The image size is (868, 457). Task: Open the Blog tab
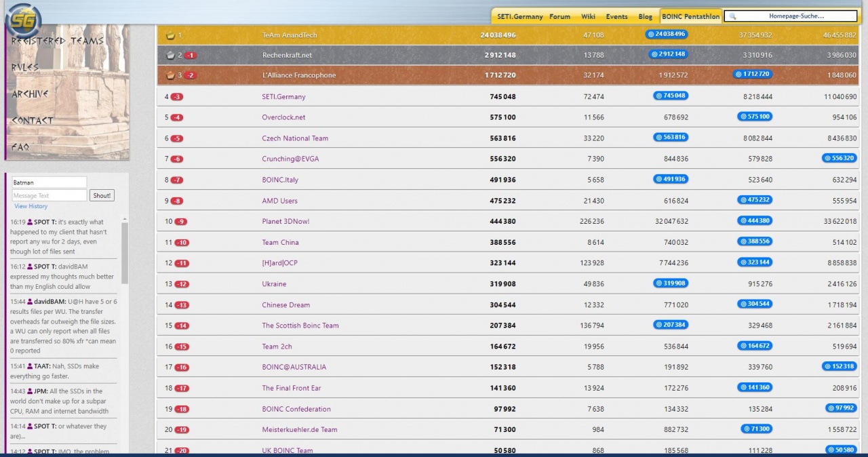coord(646,17)
